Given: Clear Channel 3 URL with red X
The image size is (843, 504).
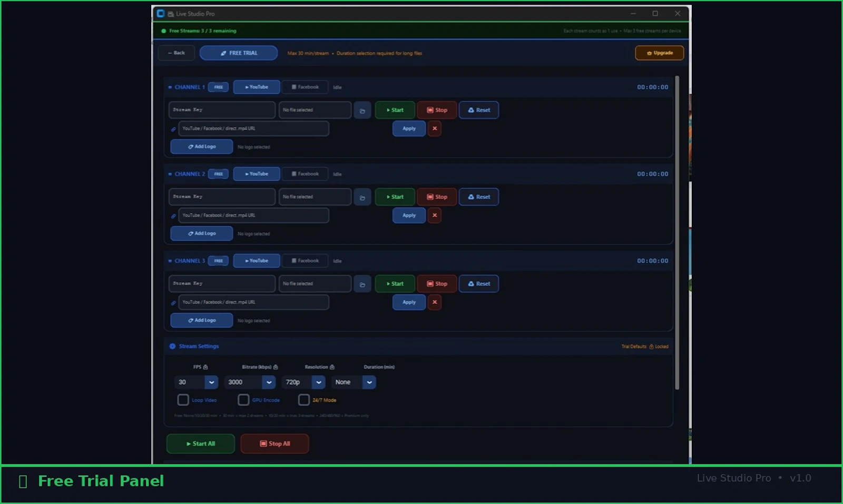Looking at the screenshot, I should pos(435,302).
